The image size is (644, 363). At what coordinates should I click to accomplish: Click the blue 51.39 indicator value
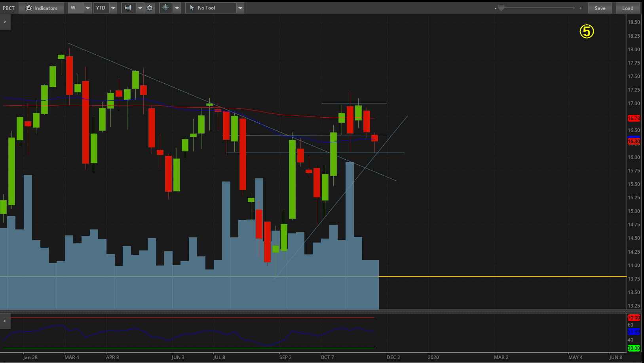(634, 332)
